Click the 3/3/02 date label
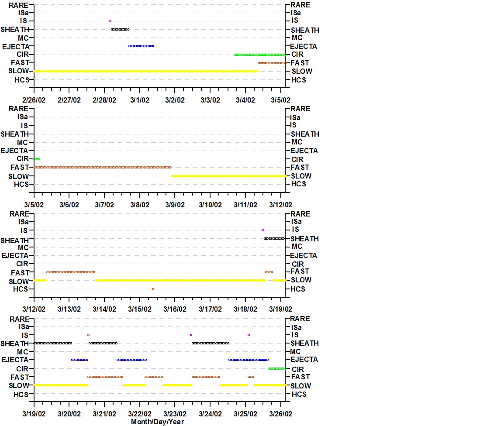The height and width of the screenshot is (426, 504). click(x=210, y=100)
